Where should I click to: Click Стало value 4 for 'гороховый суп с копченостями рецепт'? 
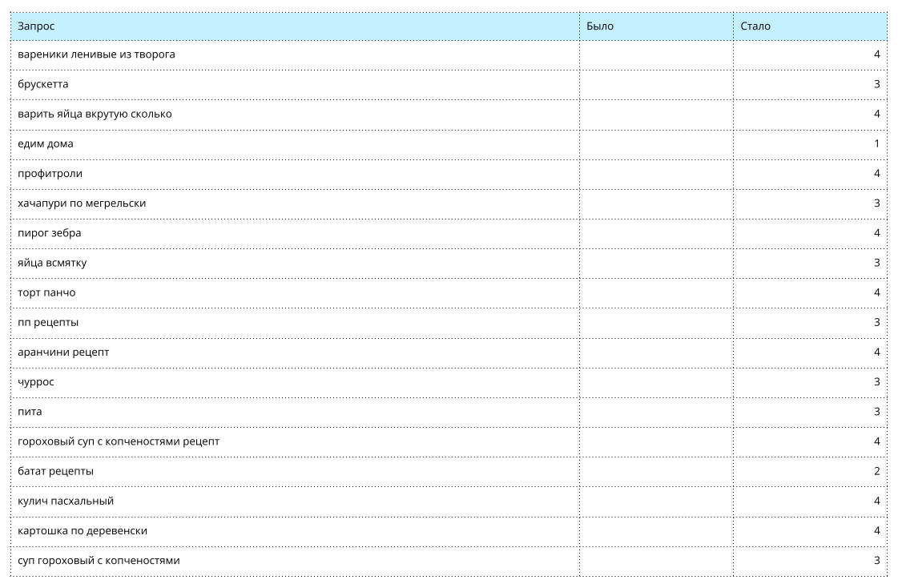pyautogui.click(x=877, y=441)
